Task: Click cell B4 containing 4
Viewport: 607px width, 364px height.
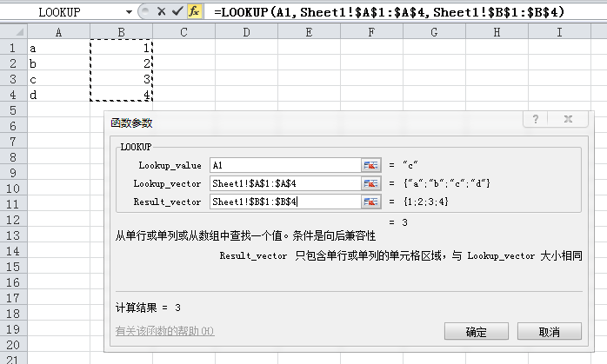Action: point(122,95)
